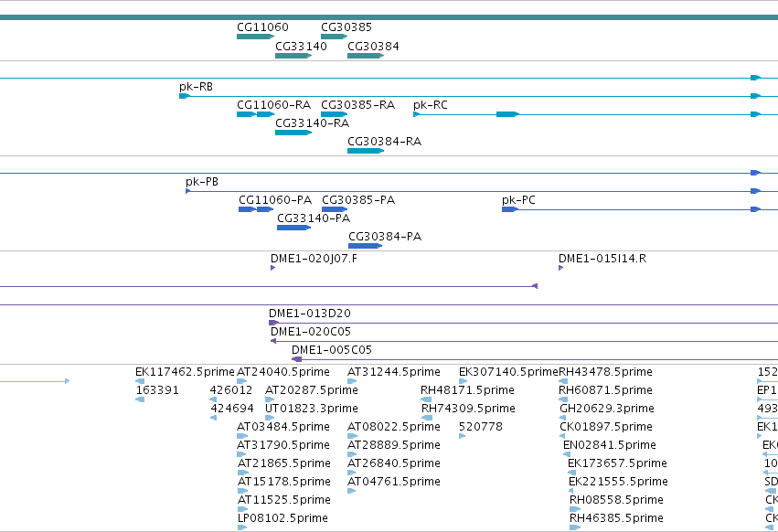
Task: Click the EK117462.5prime EST
Action: pos(140,381)
